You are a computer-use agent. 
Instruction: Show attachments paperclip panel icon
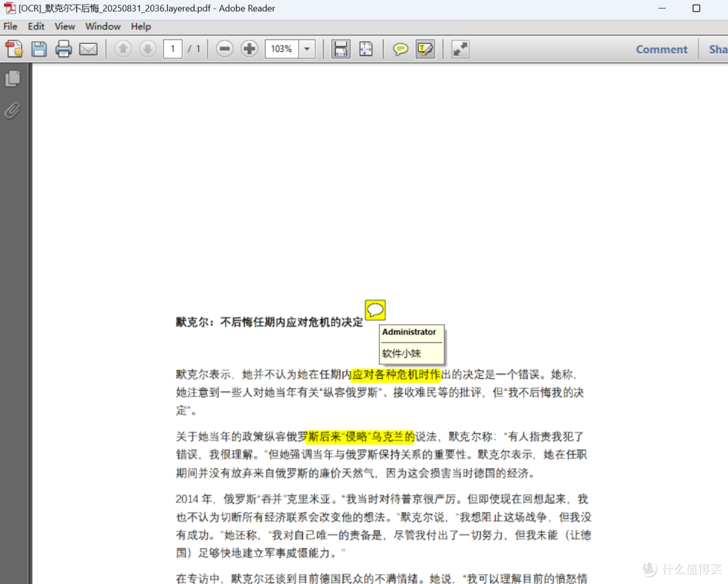(x=13, y=110)
